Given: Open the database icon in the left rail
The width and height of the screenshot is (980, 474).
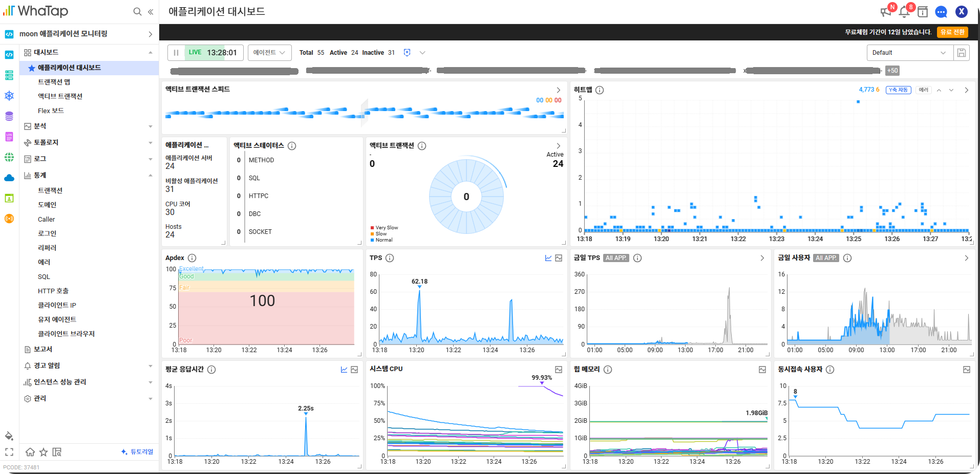Looking at the screenshot, I should click(x=9, y=116).
